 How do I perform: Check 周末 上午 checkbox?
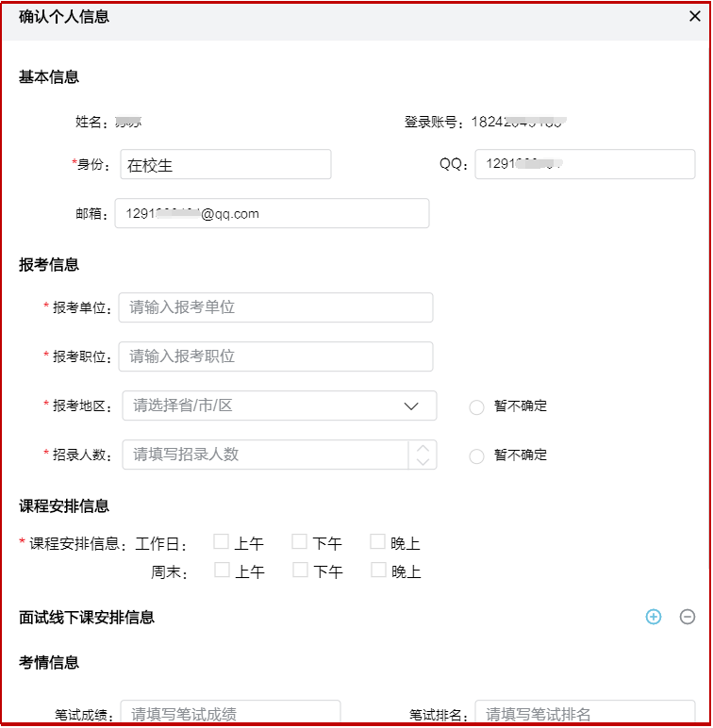tap(222, 571)
